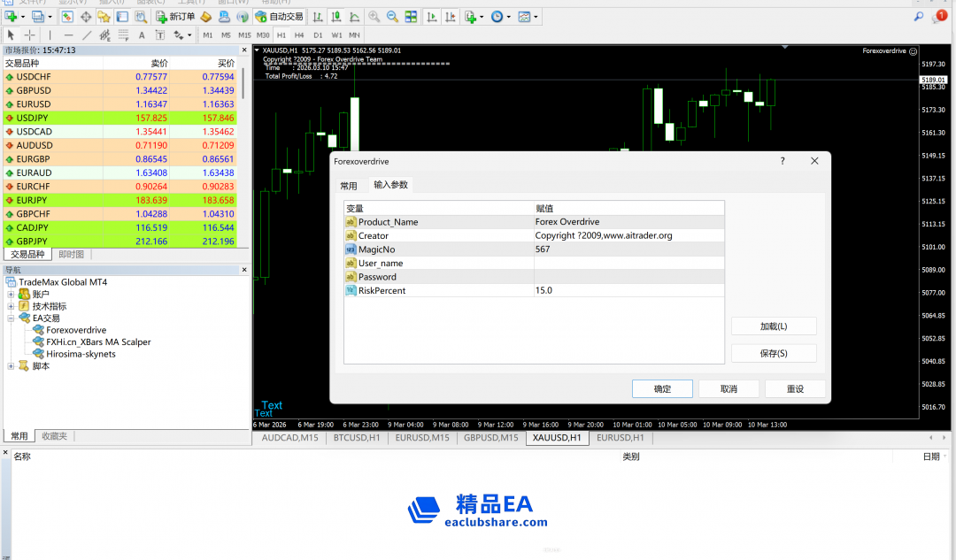Collapse the EA交易 tree node
This screenshot has width=956, height=560.
(11, 318)
